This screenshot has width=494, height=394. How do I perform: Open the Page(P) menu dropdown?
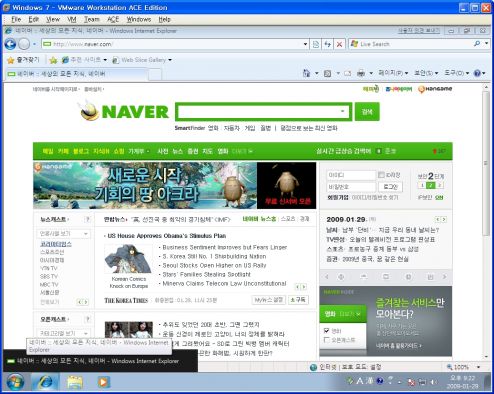393,73
